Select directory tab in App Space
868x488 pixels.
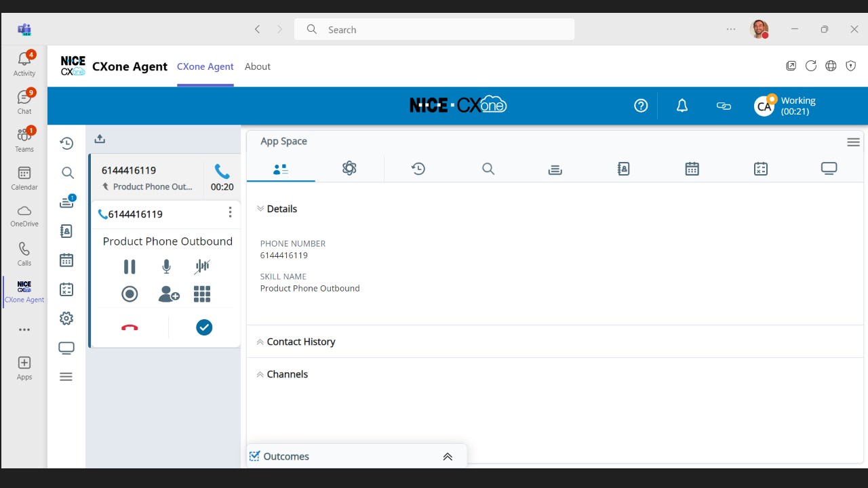point(624,169)
